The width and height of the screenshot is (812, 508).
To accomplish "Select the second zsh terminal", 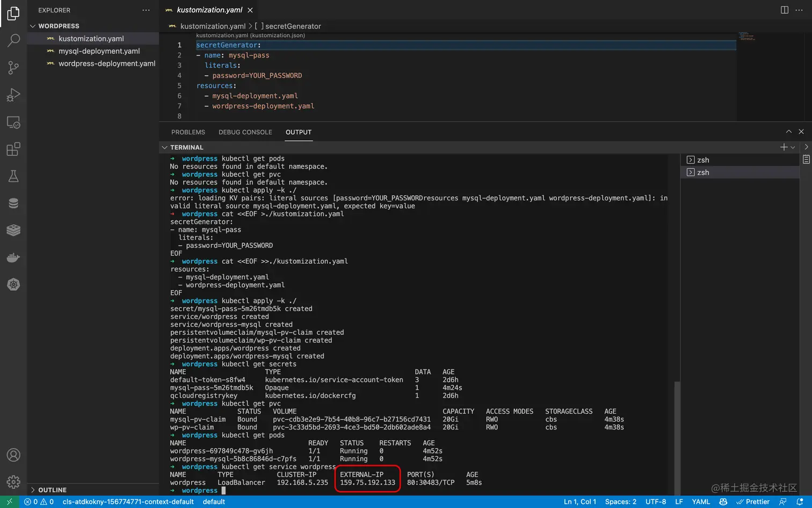I will (x=740, y=172).
